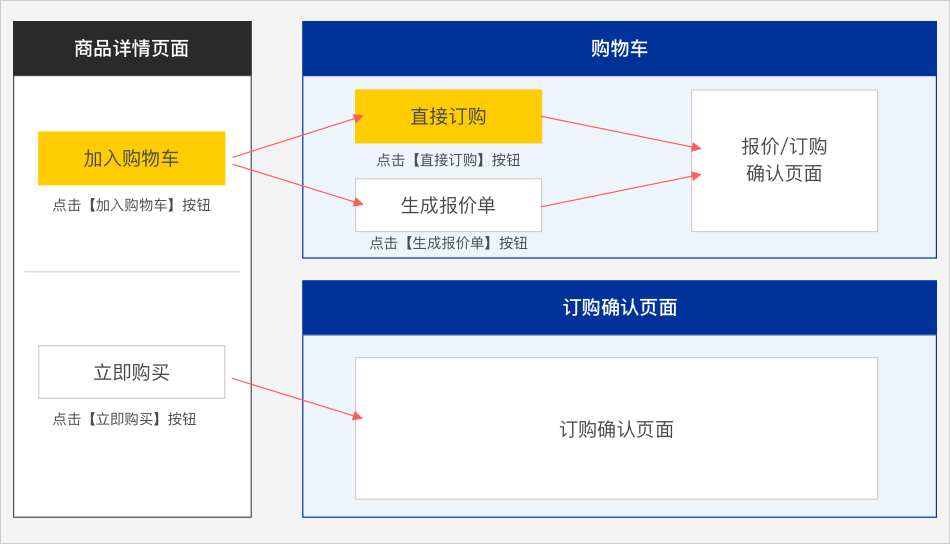Click the 购物车 blue header bar
The height and width of the screenshot is (544, 950).
619,48
